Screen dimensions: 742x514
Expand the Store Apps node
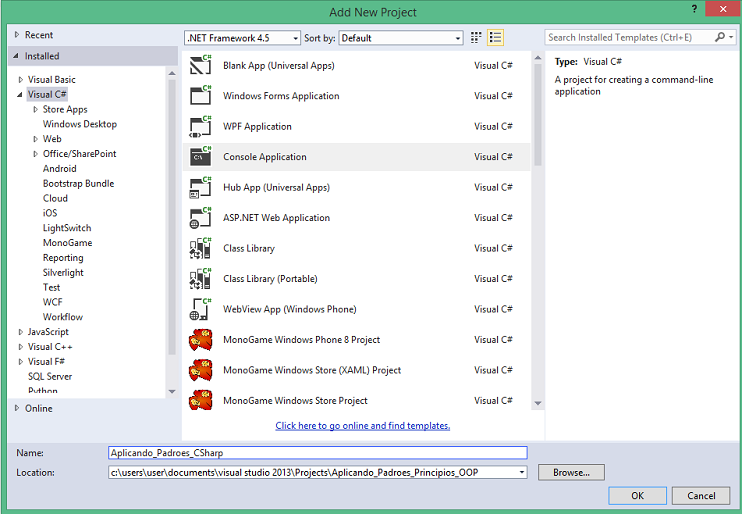coord(35,109)
